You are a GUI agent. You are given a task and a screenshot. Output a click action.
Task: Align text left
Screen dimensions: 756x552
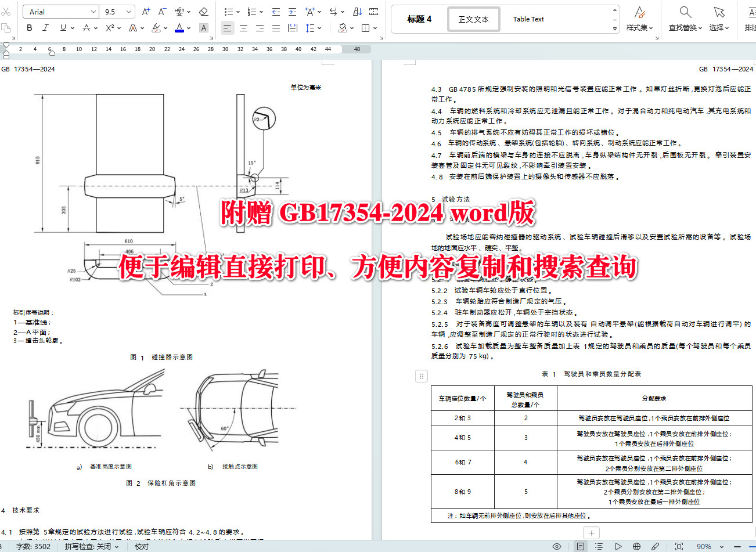click(x=227, y=28)
